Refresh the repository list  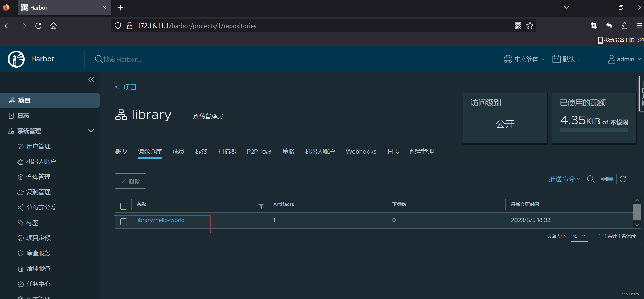(x=623, y=179)
